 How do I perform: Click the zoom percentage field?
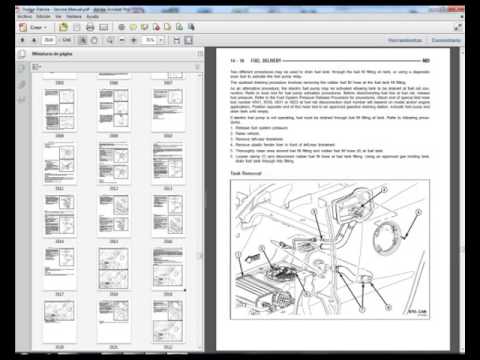150,40
